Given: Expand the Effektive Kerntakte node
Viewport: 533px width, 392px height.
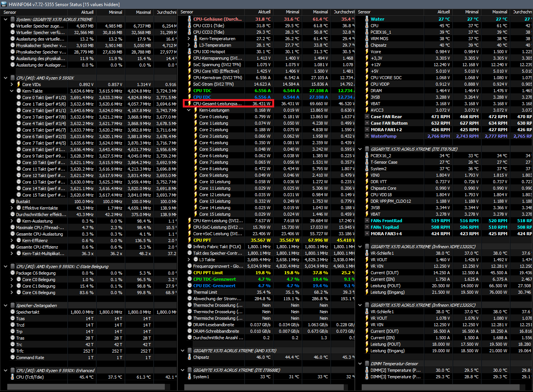Looking at the screenshot, I should 12,208.
